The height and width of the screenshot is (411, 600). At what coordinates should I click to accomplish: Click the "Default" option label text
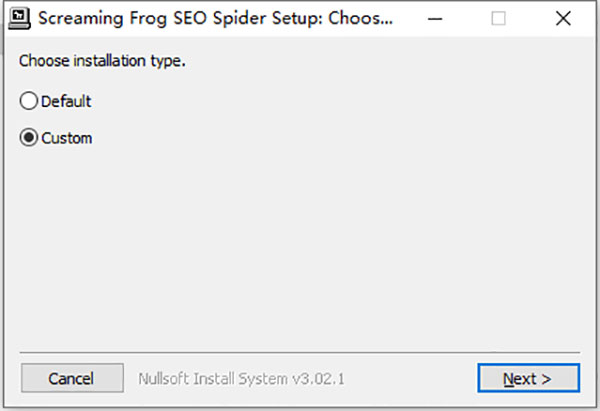tap(66, 101)
